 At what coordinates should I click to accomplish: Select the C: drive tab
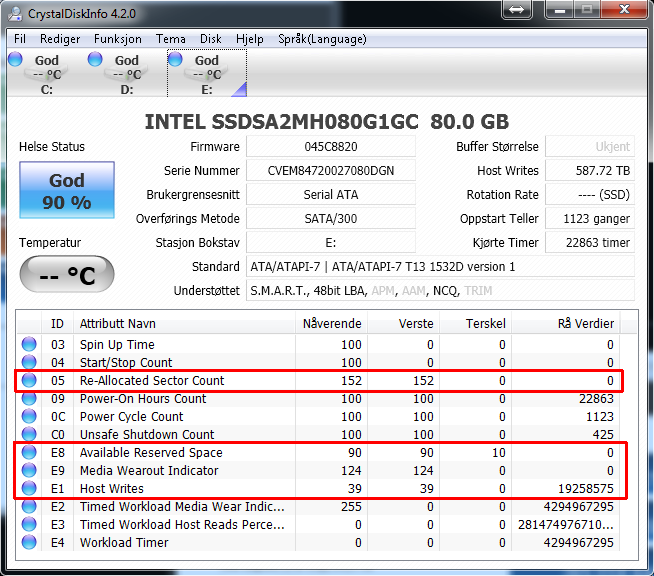[x=47, y=73]
